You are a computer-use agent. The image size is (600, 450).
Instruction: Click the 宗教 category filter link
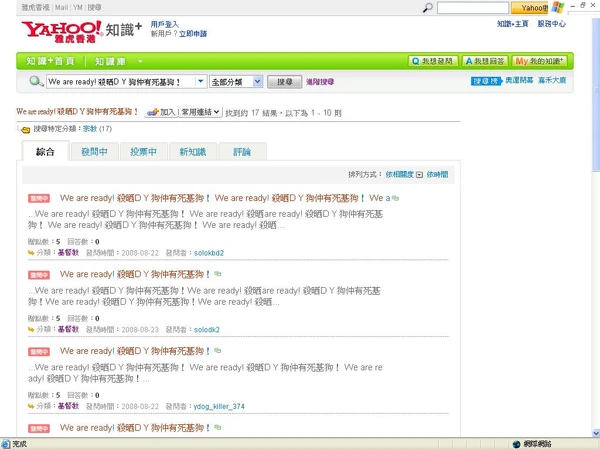(90, 129)
